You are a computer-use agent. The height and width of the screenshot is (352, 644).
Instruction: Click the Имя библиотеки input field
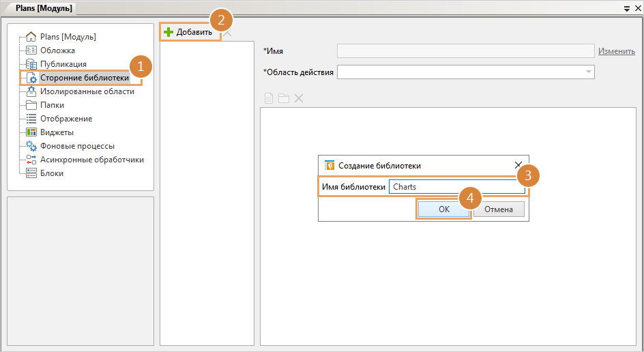pyautogui.click(x=456, y=187)
